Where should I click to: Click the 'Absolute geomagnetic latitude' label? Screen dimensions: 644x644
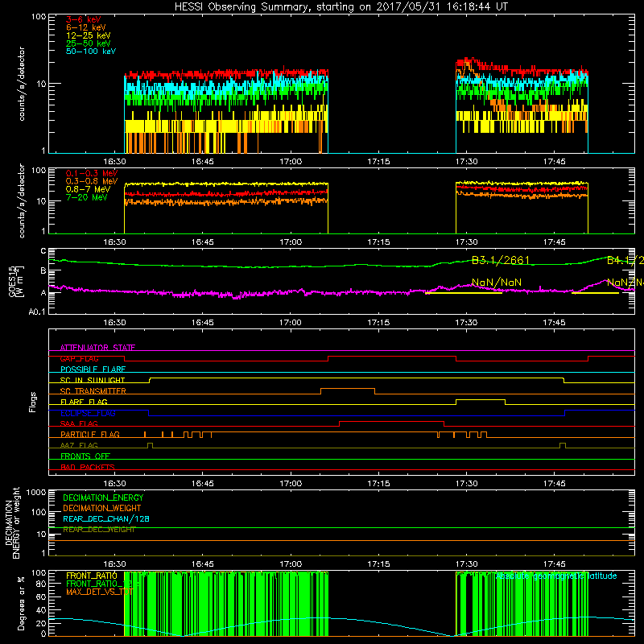555,576
